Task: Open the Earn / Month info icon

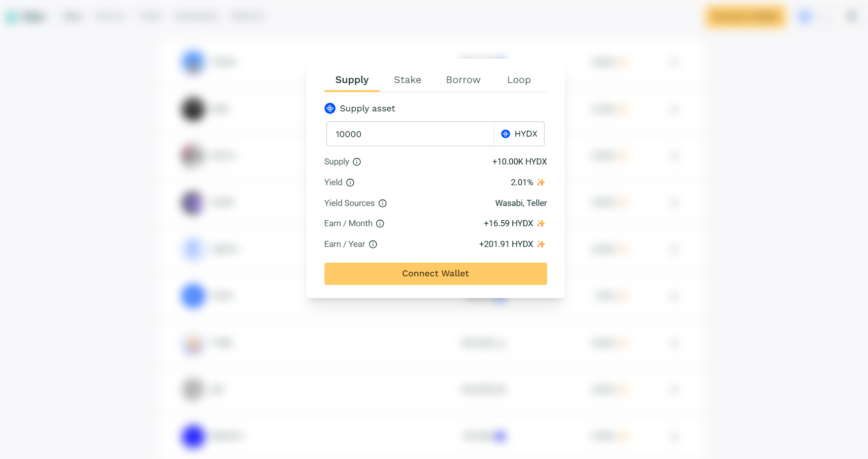Action: (380, 224)
